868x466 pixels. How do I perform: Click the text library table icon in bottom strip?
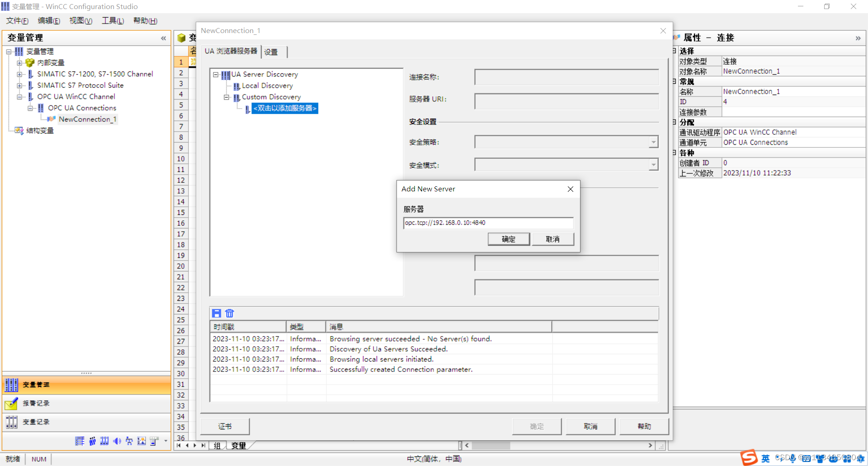click(x=80, y=441)
